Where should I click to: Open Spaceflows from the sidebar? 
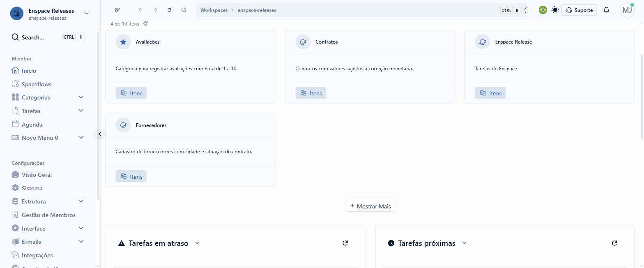tap(37, 84)
